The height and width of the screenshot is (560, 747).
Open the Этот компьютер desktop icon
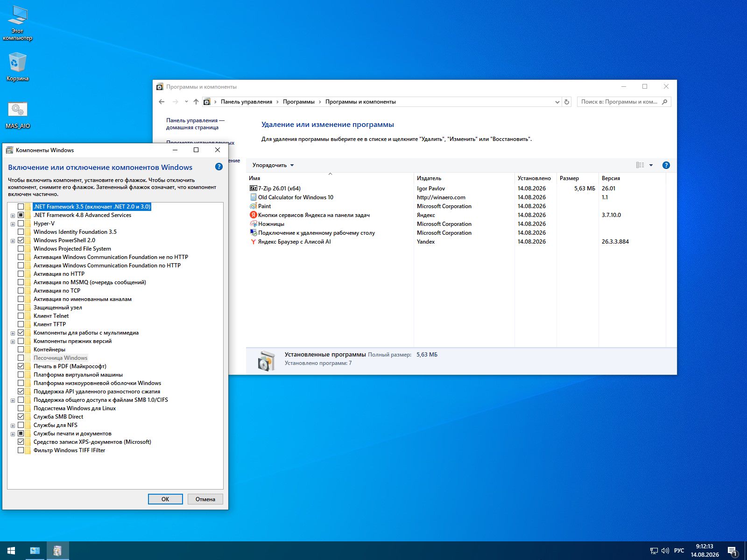[17, 23]
